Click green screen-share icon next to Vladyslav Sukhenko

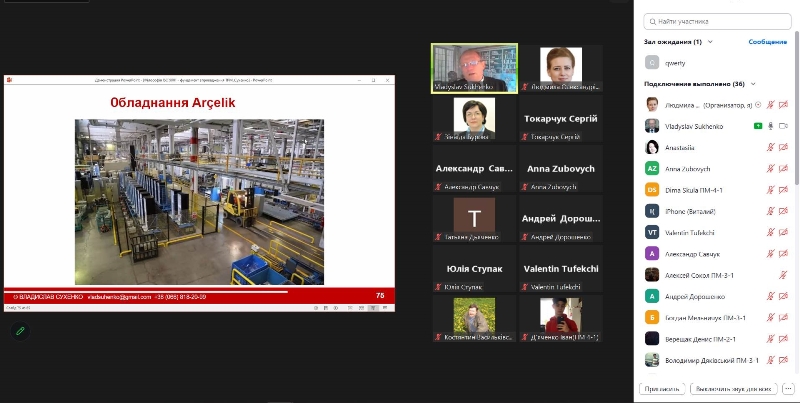pos(758,126)
